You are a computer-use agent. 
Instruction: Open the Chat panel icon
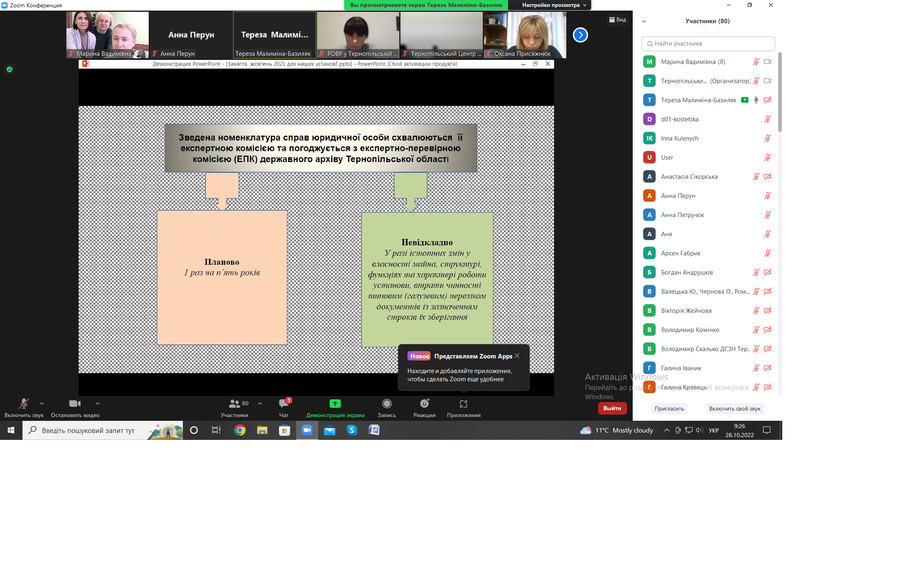284,404
